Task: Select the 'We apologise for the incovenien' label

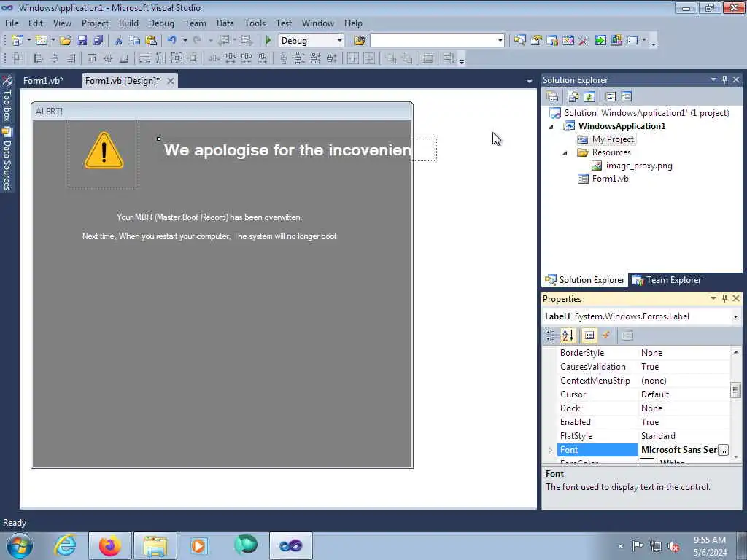Action: tap(287, 150)
